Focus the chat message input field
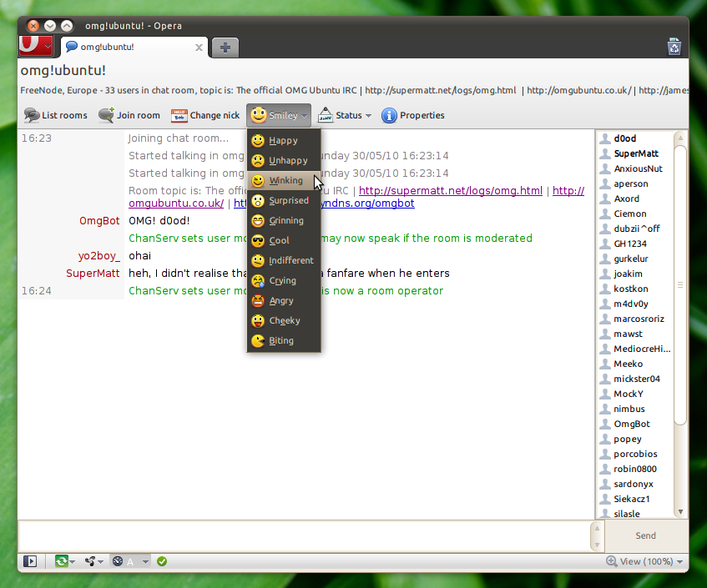This screenshot has width=707, height=588. [x=305, y=535]
